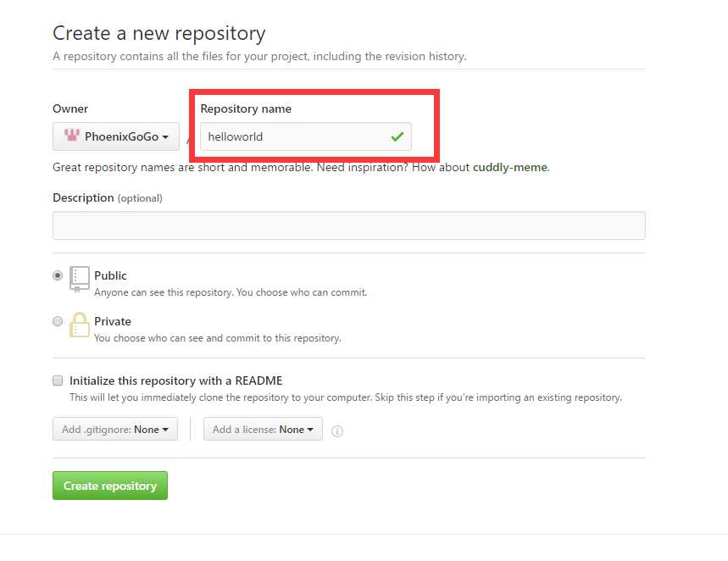Open the Add .gitignore dropdown
The height and width of the screenshot is (561, 728).
point(115,429)
